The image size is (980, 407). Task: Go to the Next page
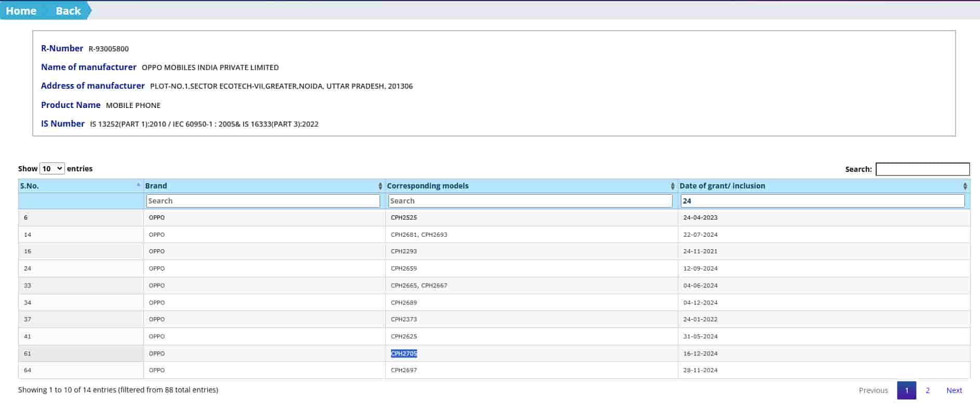click(954, 390)
